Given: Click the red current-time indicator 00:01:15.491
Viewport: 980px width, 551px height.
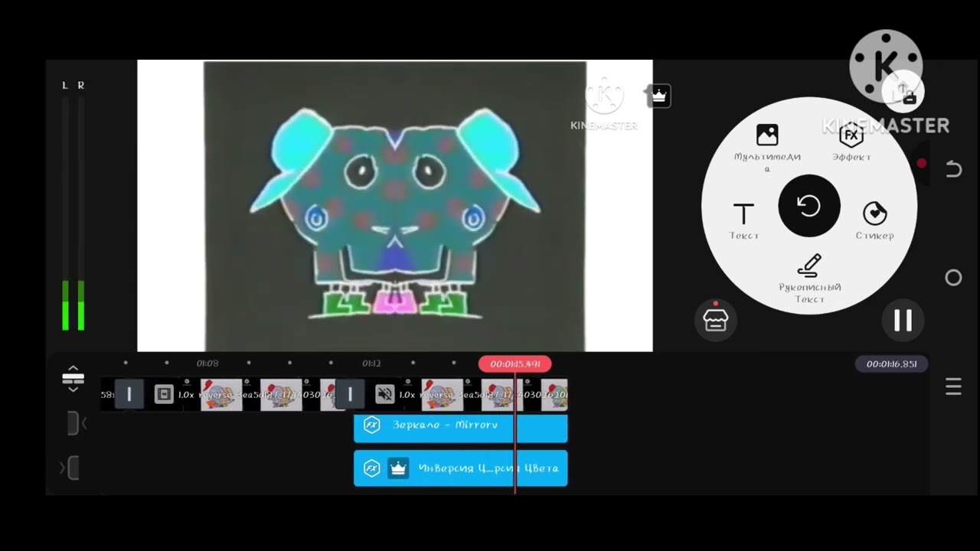Looking at the screenshot, I should [x=515, y=364].
